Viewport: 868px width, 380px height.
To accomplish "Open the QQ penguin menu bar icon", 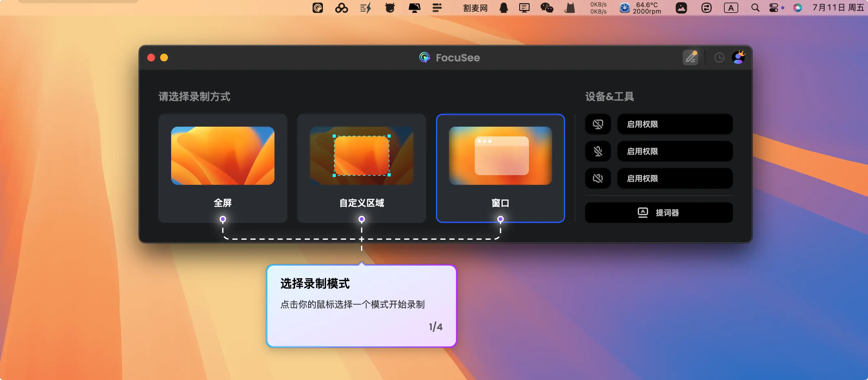I will 503,8.
